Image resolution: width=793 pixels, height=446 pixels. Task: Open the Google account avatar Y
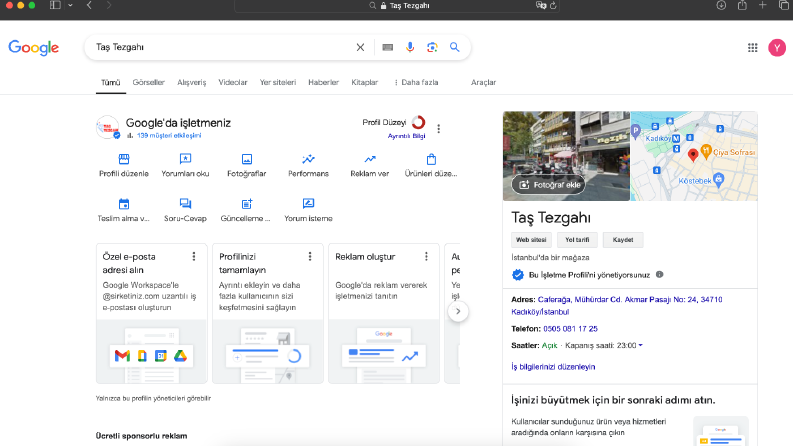[777, 48]
